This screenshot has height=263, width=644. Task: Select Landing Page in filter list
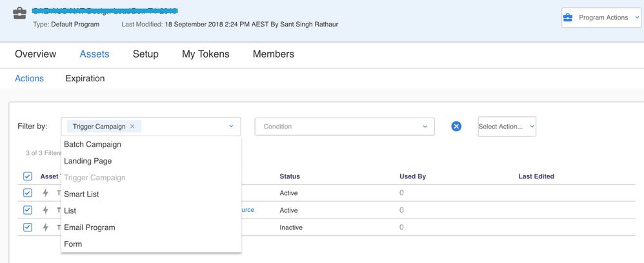[x=88, y=161]
